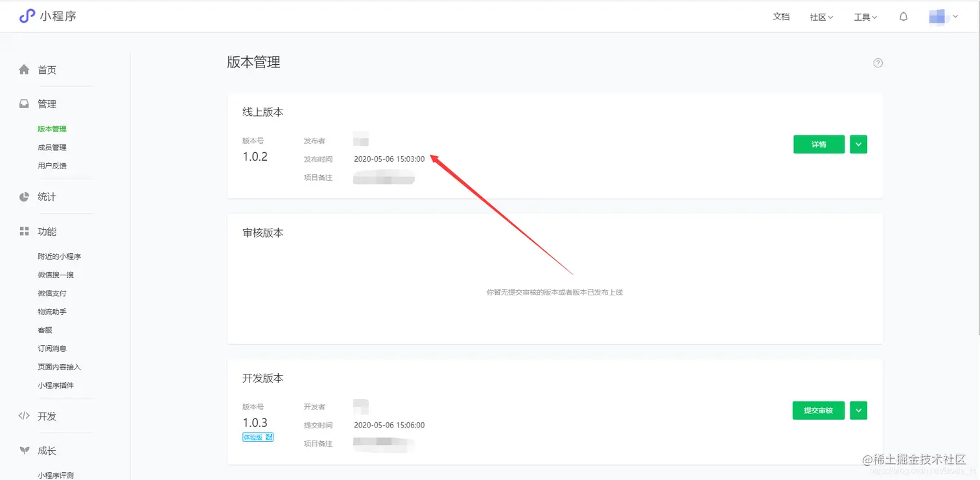Open 小程序评测 sidebar item

coord(56,475)
